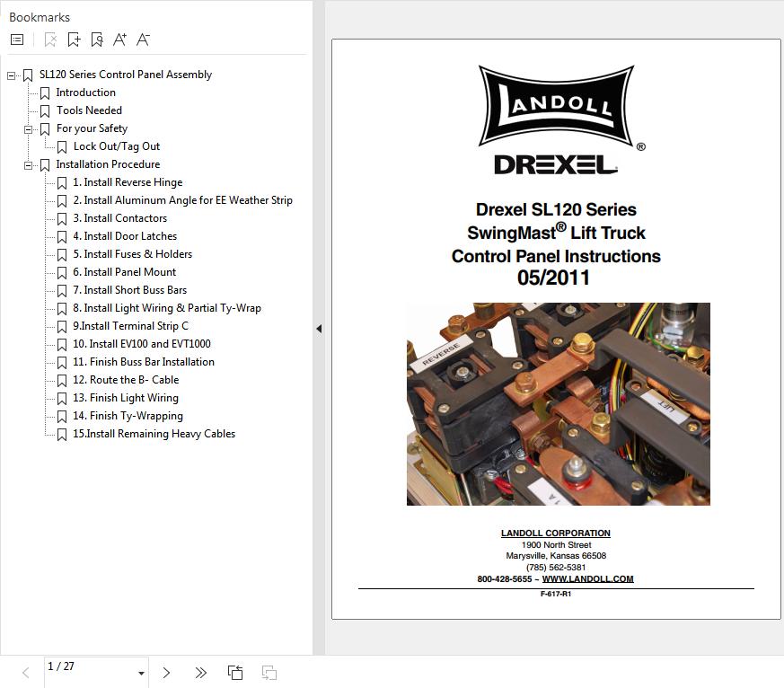
Task: Click the control panel photo on cover
Action: pos(559,404)
